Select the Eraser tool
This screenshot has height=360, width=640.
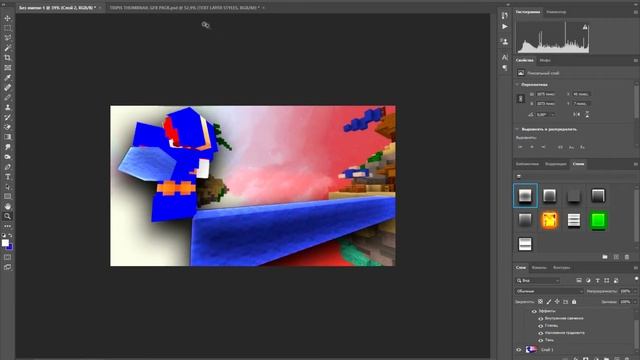[7, 127]
